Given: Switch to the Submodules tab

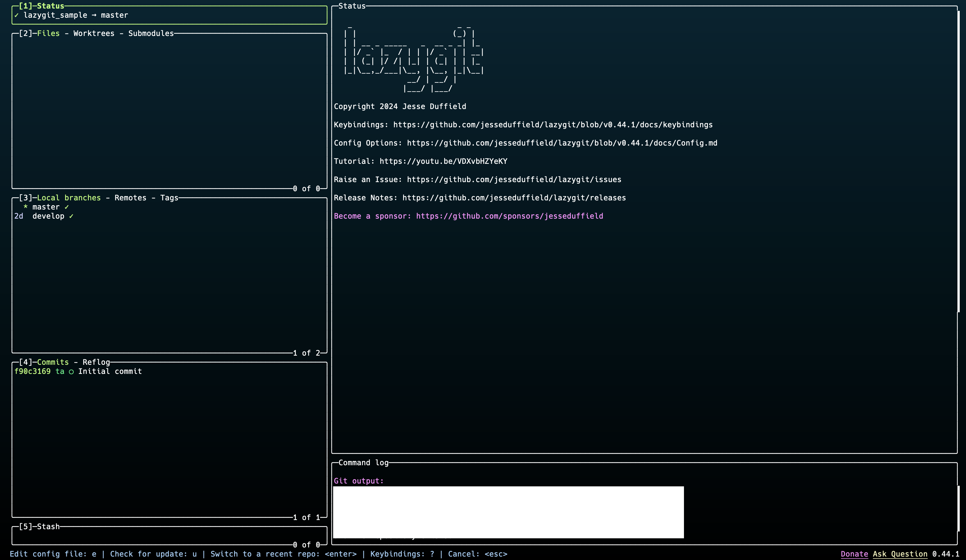Looking at the screenshot, I should click(x=151, y=33).
